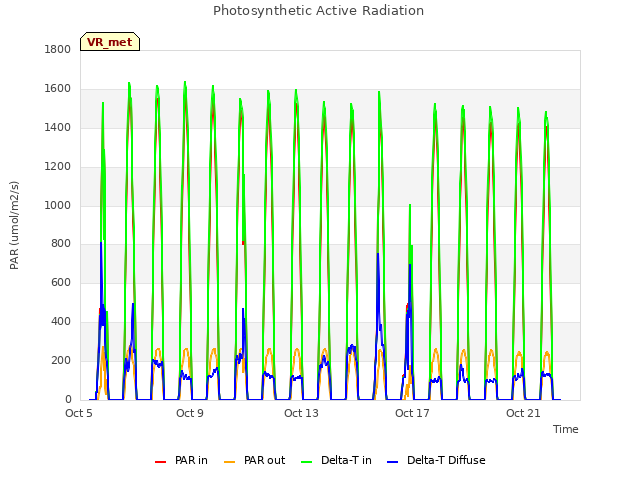Image resolution: width=640 pixels, height=480 pixels.
Task: Click the 200 y-axis tick label
Action: pyautogui.click(x=61, y=360)
